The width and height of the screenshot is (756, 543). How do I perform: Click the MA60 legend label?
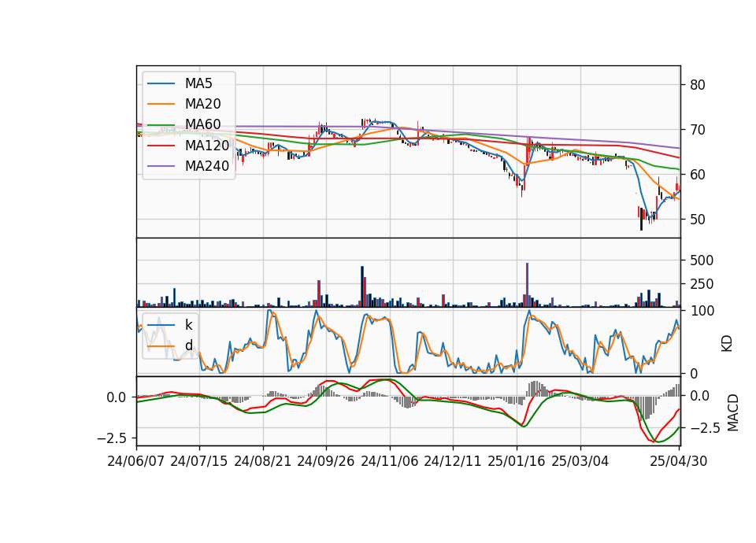pos(202,124)
